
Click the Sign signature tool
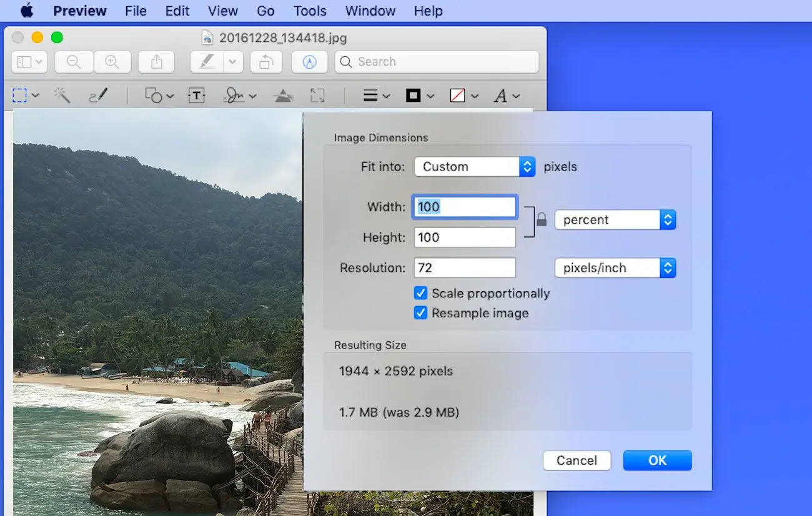point(234,96)
